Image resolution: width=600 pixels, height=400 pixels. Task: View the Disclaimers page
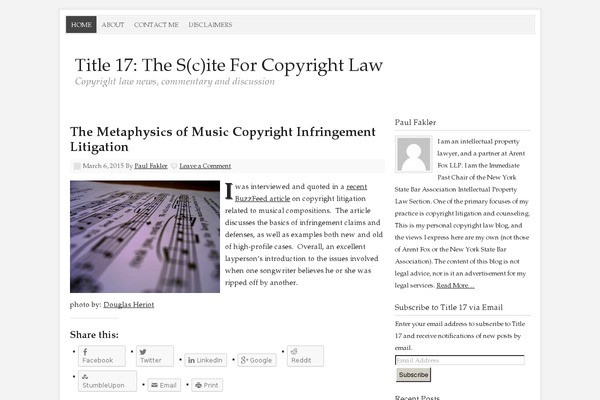point(210,24)
